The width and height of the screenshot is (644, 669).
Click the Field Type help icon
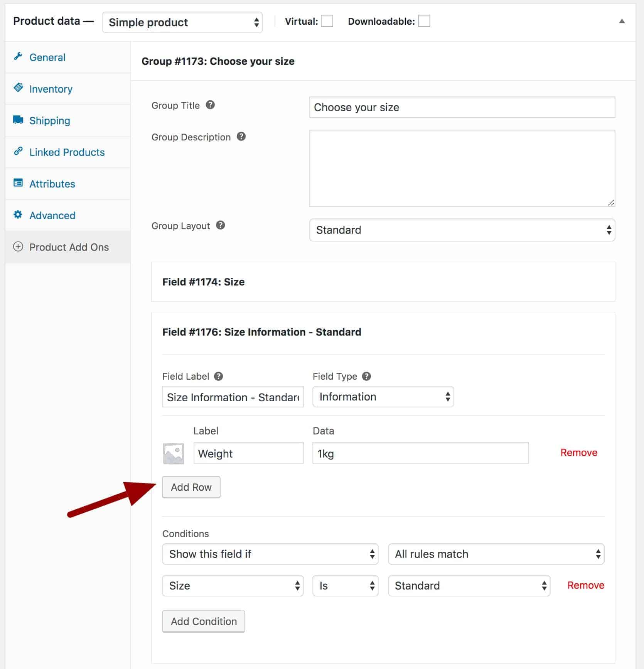click(x=366, y=376)
